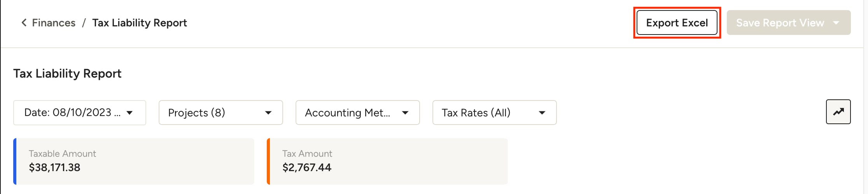Expand the Projects (8) dropdown
This screenshot has width=868, height=194.
pos(210,113)
